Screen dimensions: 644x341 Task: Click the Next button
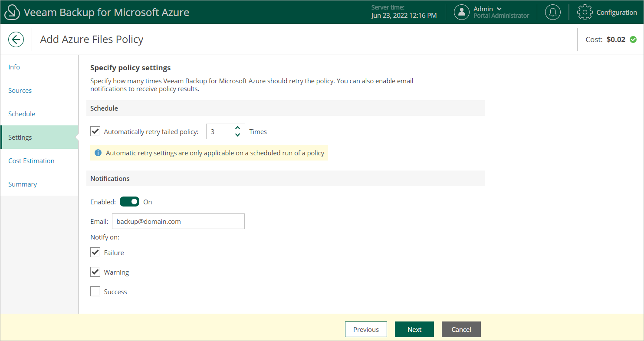pyautogui.click(x=414, y=329)
